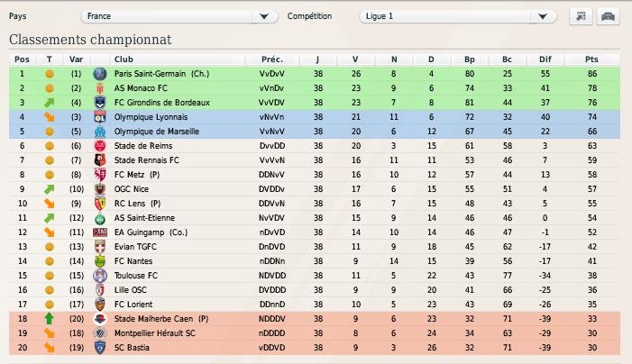The image size is (632, 364).
Task: Click the RC Lens club badge
Action: pyautogui.click(x=99, y=204)
